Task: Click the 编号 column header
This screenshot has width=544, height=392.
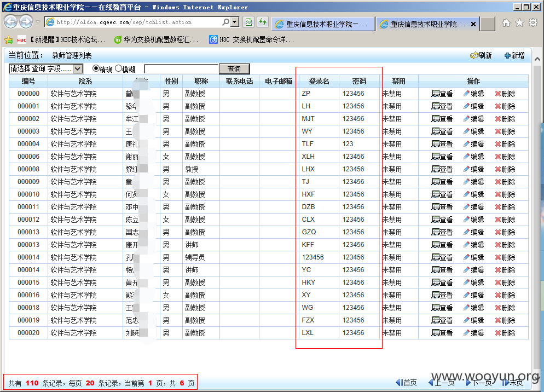Action: coord(28,81)
